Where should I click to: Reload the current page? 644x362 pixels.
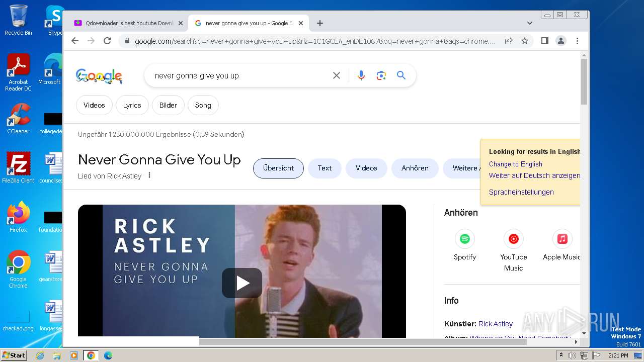(x=107, y=41)
